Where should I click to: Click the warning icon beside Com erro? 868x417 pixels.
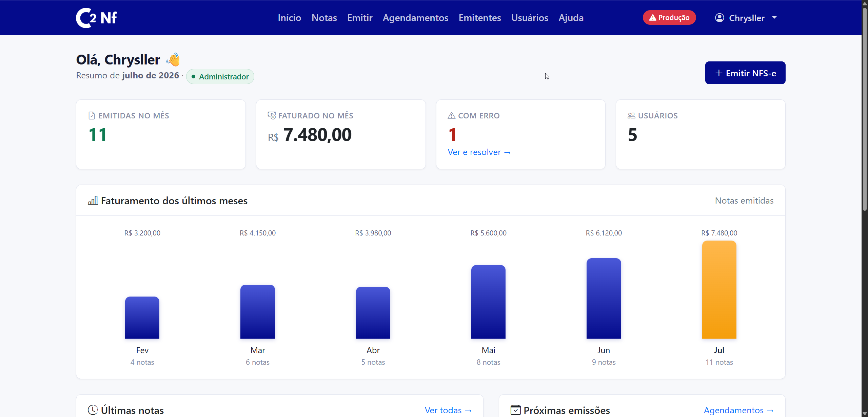[451, 116]
